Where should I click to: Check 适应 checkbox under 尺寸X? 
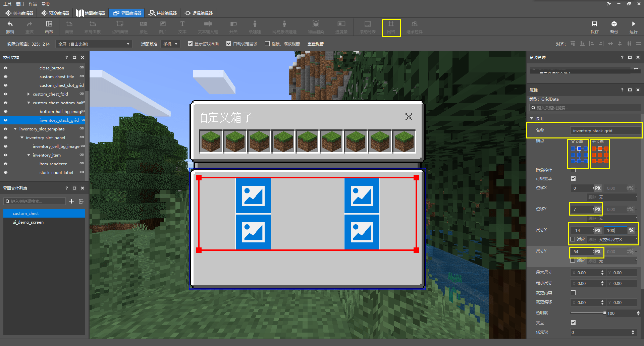click(x=573, y=239)
